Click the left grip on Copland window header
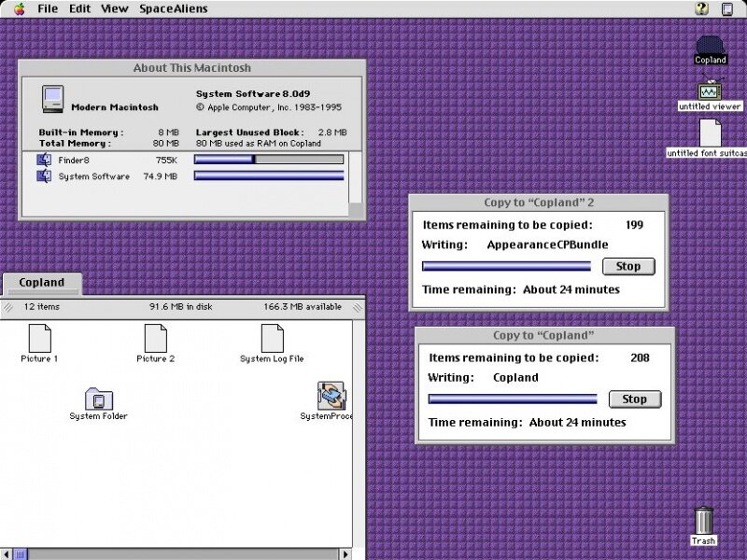Screen dimensions: 747x560 [7, 307]
